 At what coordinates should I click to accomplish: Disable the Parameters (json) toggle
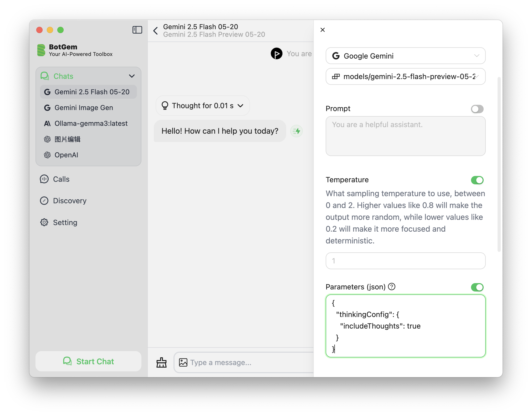point(477,287)
